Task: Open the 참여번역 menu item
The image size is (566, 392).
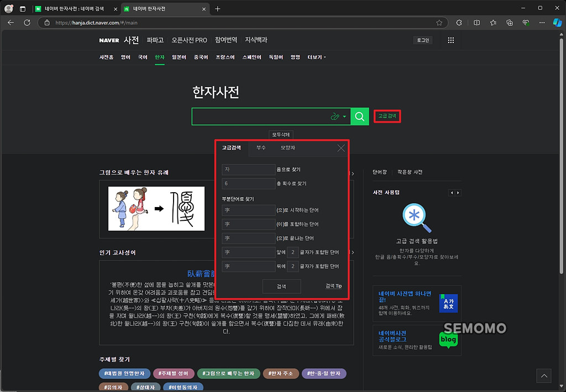Action: click(x=226, y=40)
